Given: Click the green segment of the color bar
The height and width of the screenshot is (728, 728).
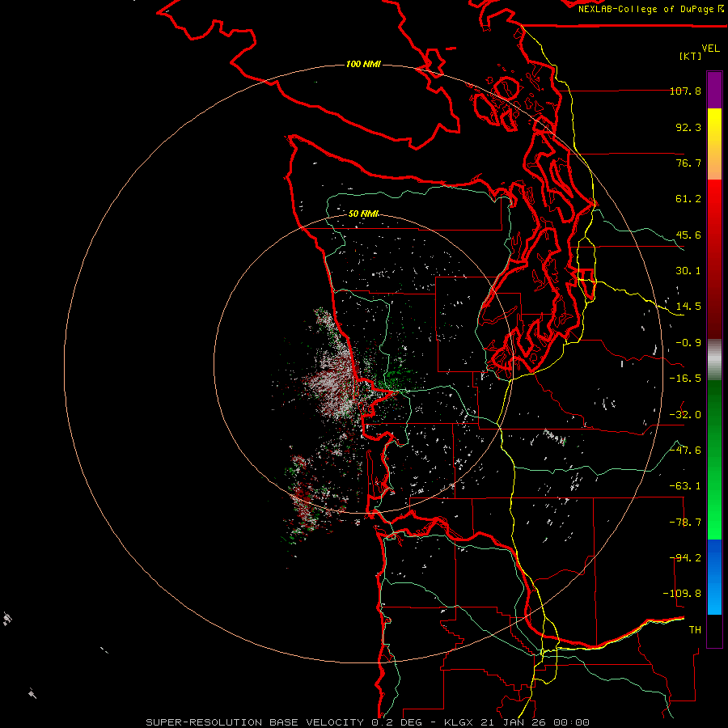Looking at the screenshot, I should (714, 459).
